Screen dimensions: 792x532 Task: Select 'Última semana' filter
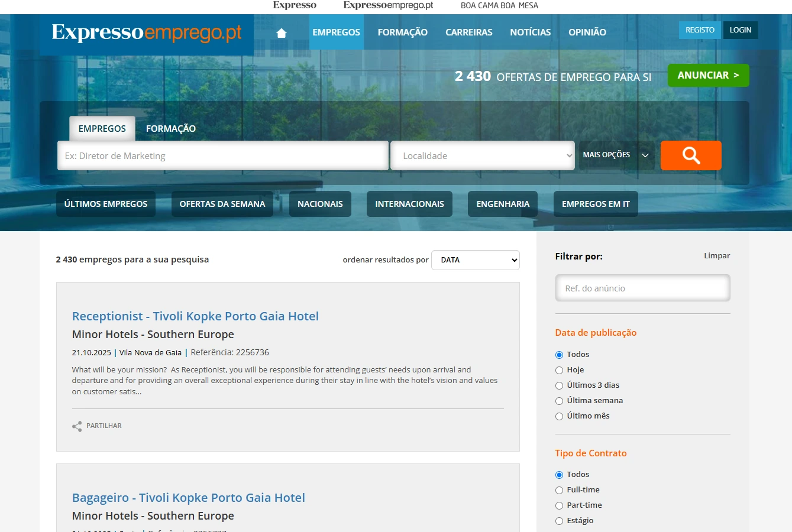[559, 401]
